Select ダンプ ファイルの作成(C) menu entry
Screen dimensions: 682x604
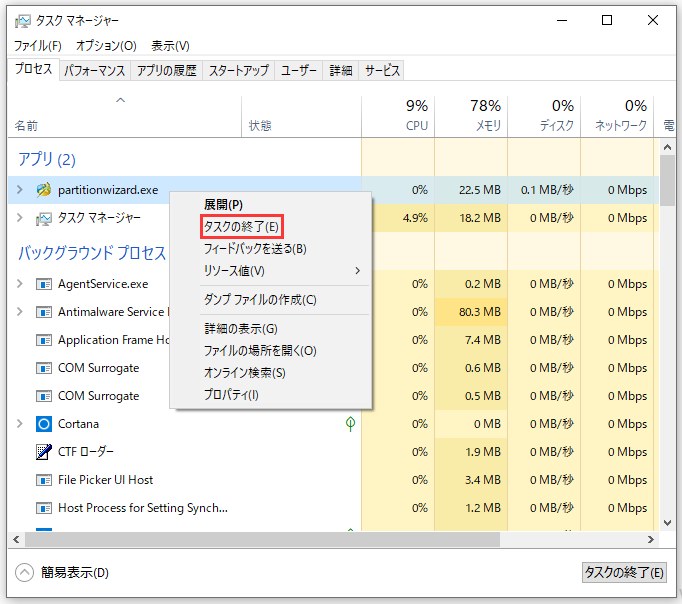[x=271, y=300]
